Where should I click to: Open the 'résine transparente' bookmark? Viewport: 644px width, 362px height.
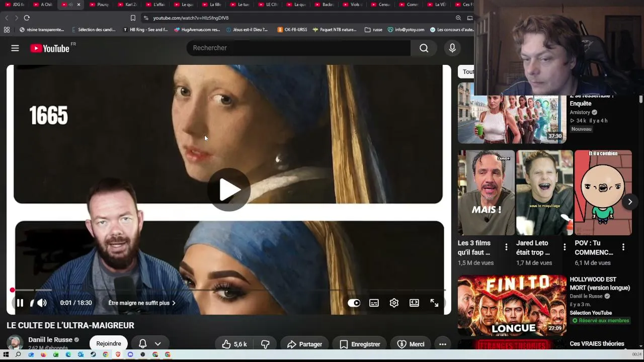coord(42,30)
